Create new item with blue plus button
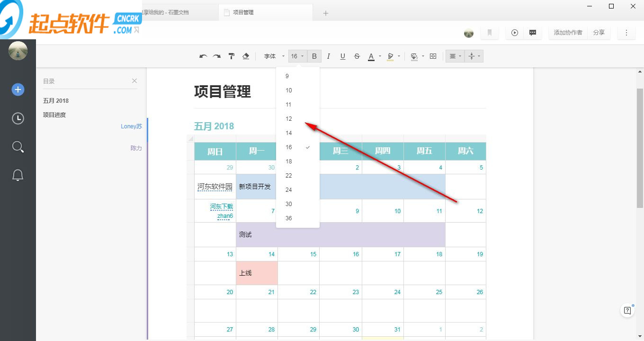The height and width of the screenshot is (341, 644). [18, 90]
